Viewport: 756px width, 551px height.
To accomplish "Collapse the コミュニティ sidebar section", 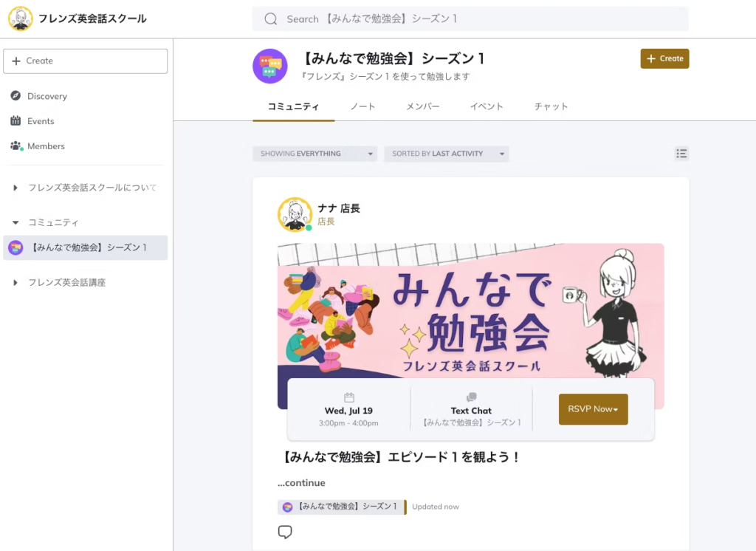I will click(16, 222).
